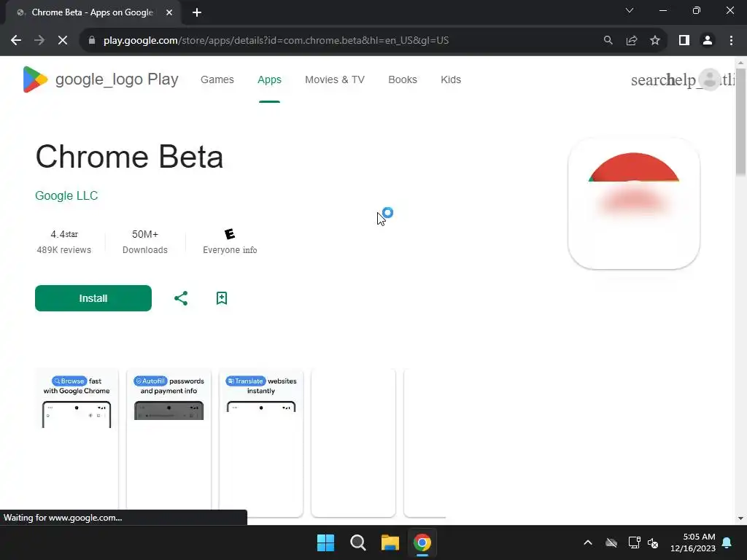Open Chrome's three-dot menu

(731, 41)
